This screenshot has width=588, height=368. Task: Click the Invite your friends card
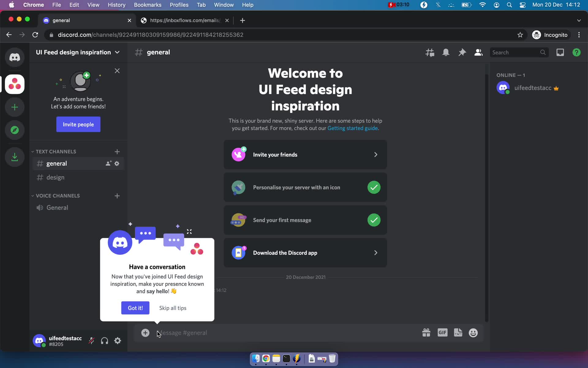click(305, 154)
